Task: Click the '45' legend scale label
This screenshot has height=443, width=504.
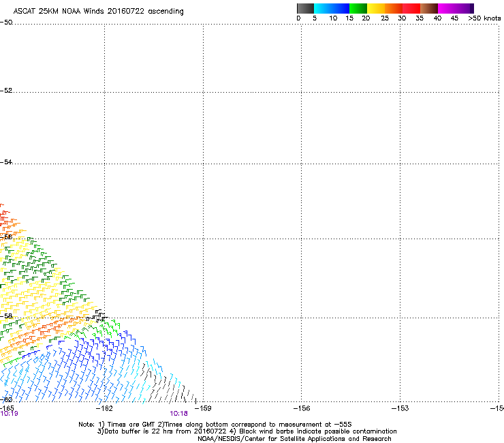Action: [454, 18]
